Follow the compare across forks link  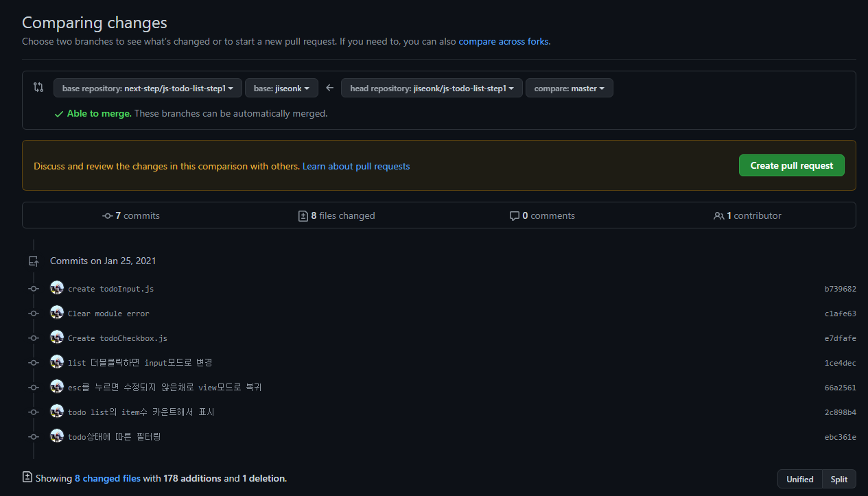(x=504, y=41)
